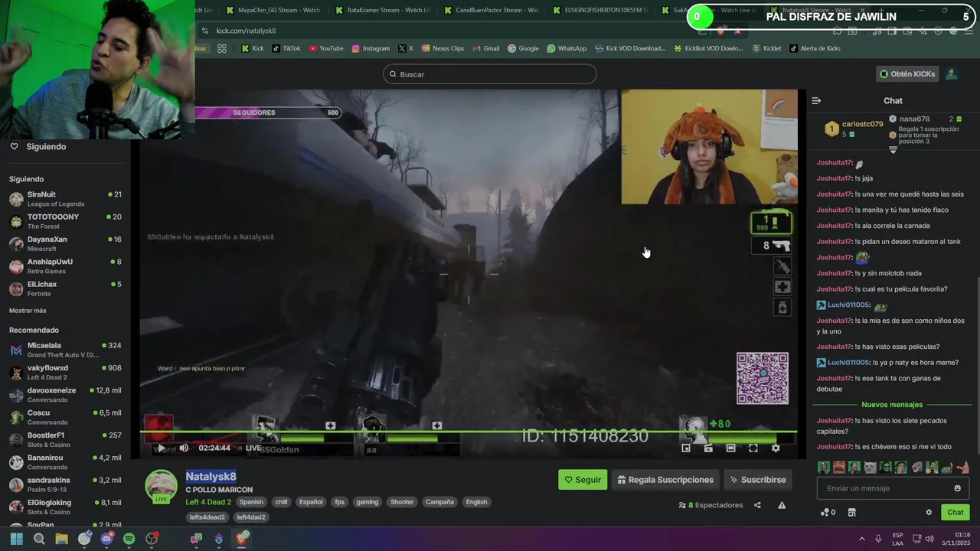Open the Kick bookmark in the bookmarks bar
Viewport: 980px width, 551px height.
pos(253,48)
